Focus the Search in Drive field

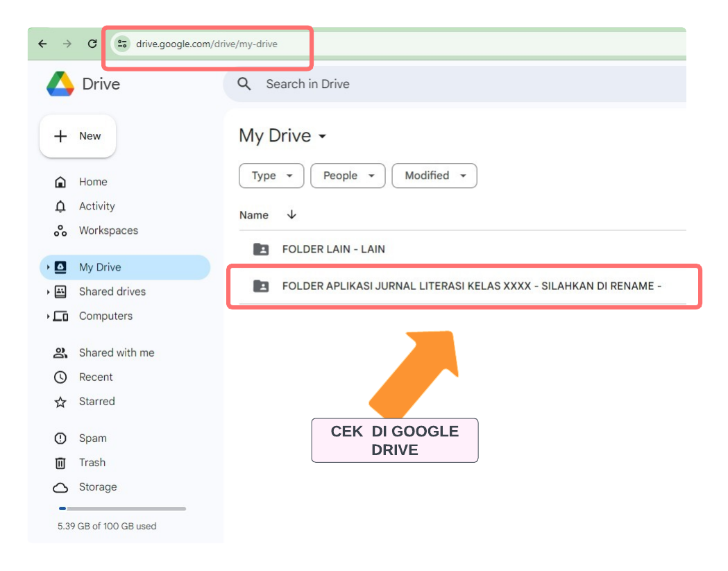[455, 84]
